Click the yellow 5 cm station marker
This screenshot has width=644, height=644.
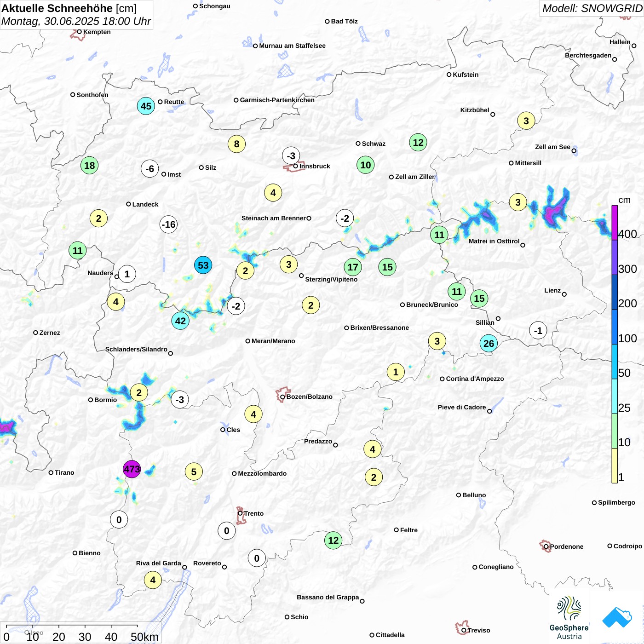(194, 472)
